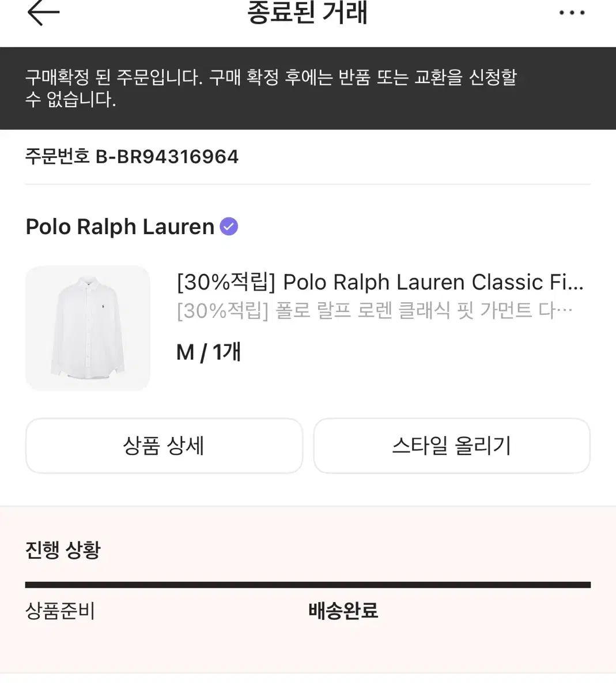
Task: Click the black delivery progress bar
Action: [308, 585]
